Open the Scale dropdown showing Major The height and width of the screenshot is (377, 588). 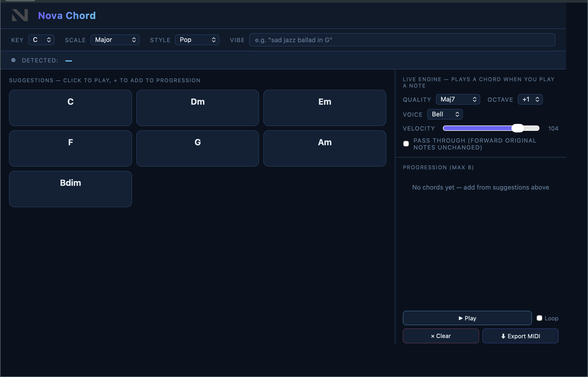point(115,40)
